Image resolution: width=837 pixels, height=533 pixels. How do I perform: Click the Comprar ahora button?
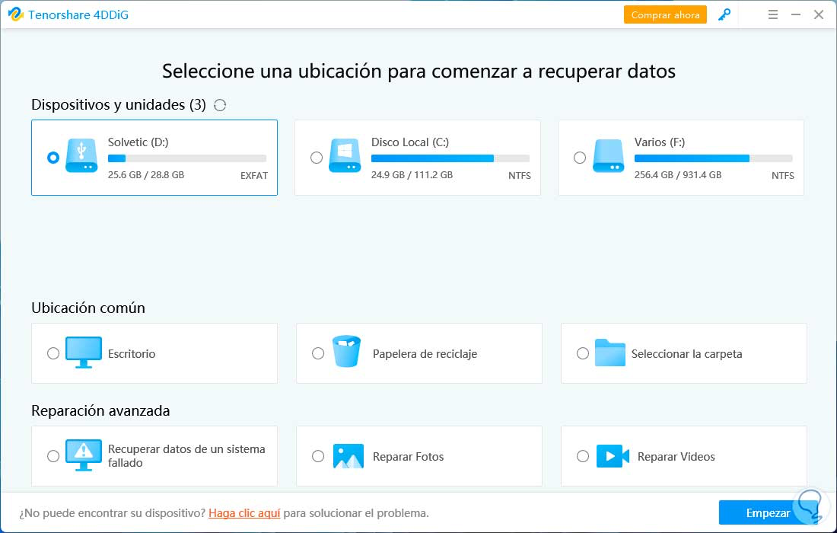coord(665,15)
